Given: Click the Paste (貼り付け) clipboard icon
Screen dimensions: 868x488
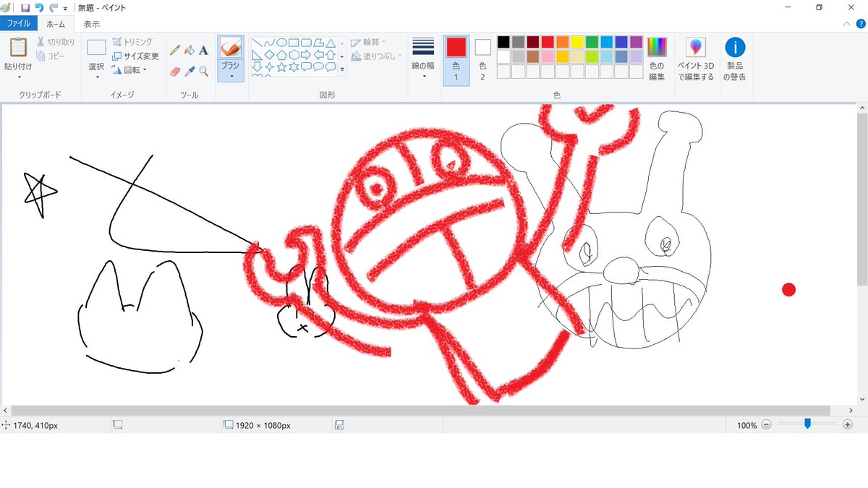Looking at the screenshot, I should click(x=18, y=47).
